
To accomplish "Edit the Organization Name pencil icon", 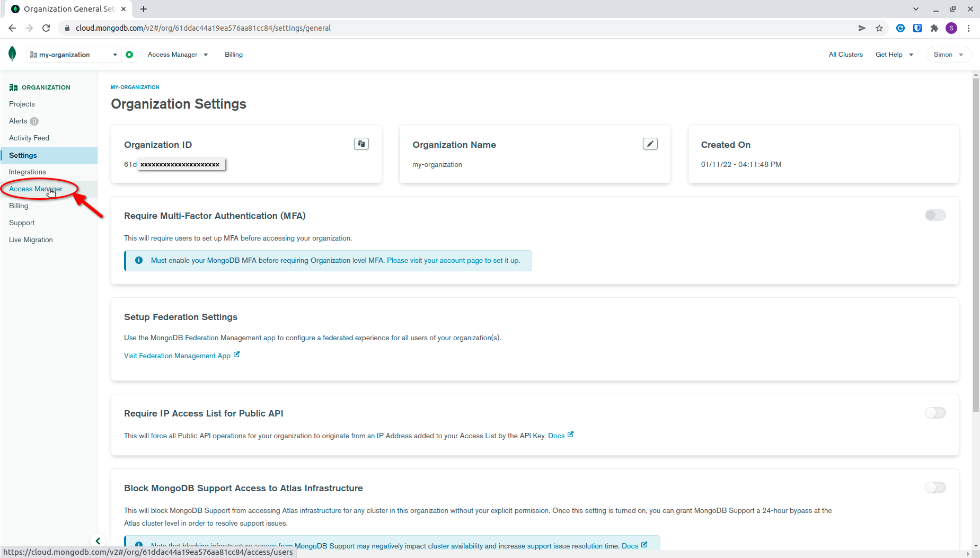I will (x=650, y=144).
